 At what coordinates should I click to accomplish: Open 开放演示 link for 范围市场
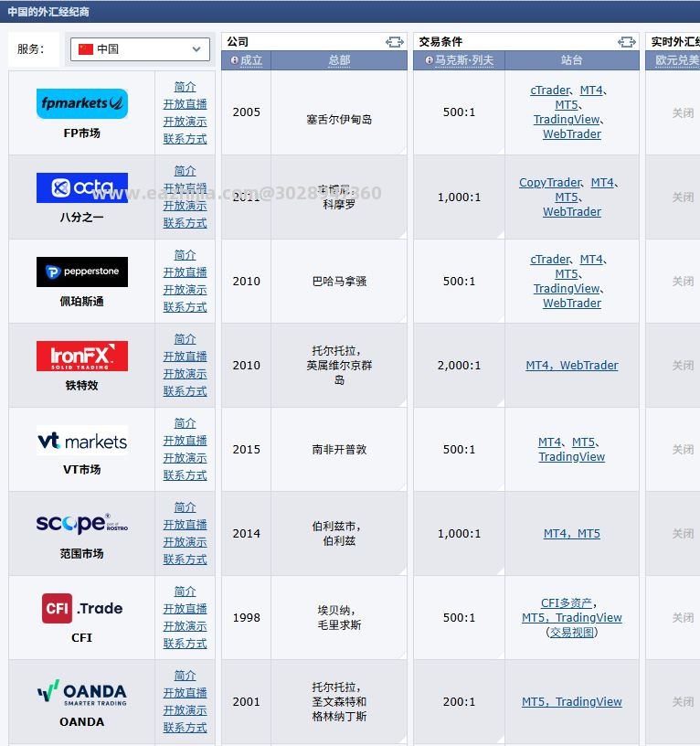(x=185, y=542)
